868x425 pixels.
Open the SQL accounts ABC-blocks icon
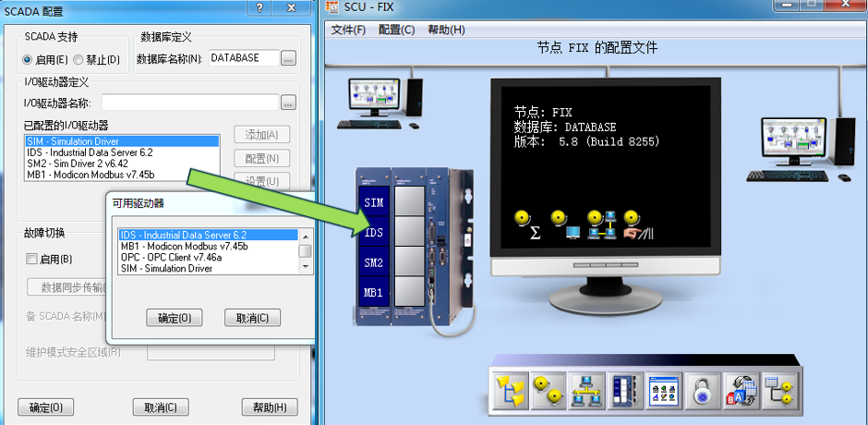click(741, 391)
